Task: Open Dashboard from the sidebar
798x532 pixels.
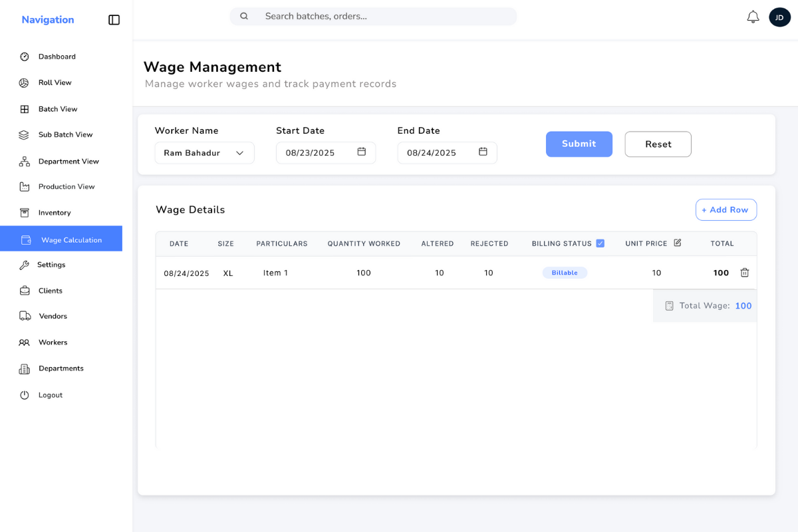Action: [x=57, y=57]
